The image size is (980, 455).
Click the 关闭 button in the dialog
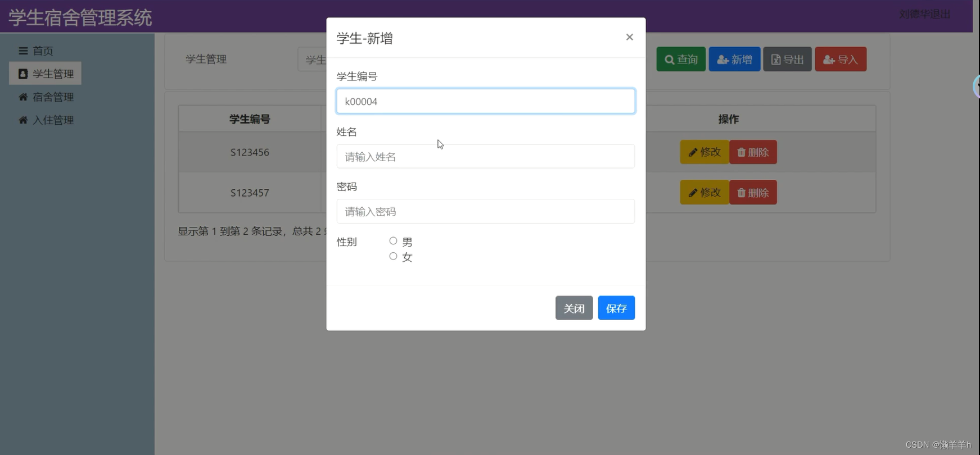click(574, 308)
